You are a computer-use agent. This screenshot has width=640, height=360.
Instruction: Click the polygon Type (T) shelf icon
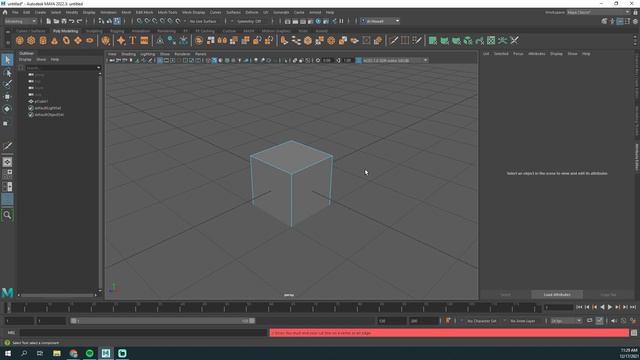133,40
